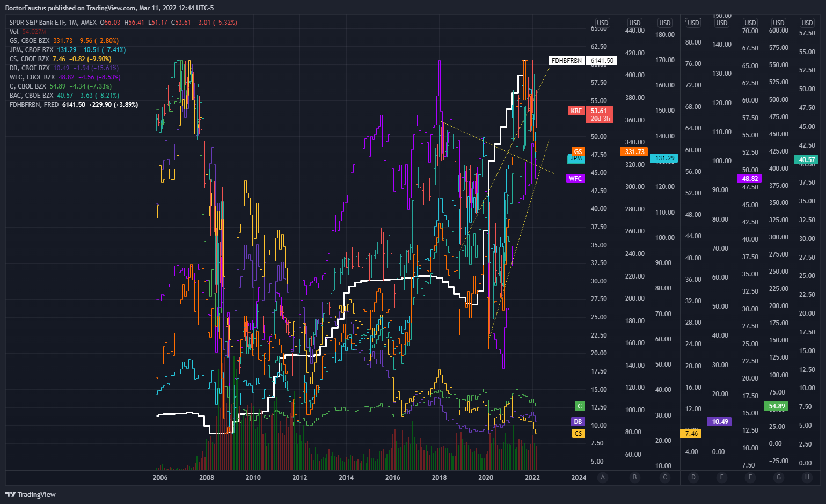826x504 pixels.
Task: Click the green 54.89 price label
Action: point(777,406)
